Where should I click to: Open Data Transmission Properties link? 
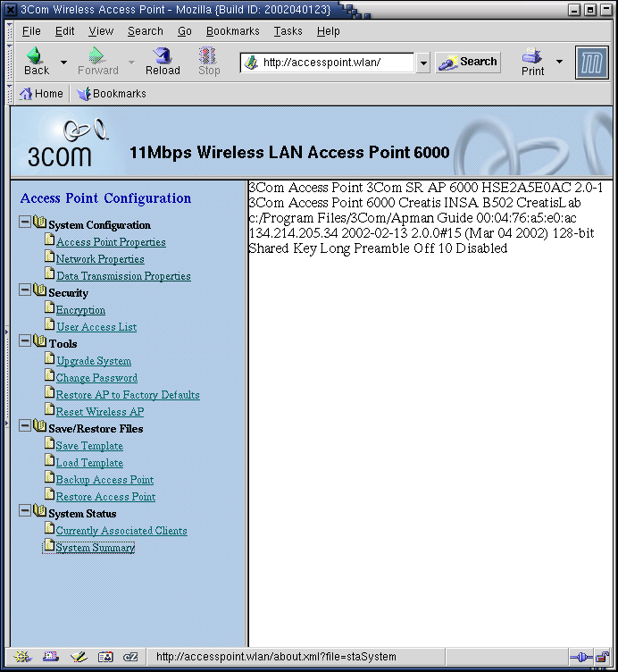(x=123, y=276)
